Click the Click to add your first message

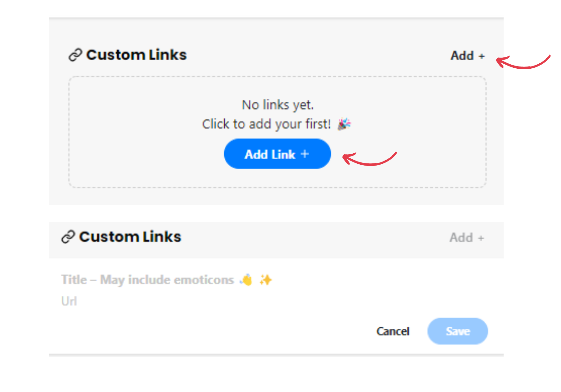tap(266, 124)
